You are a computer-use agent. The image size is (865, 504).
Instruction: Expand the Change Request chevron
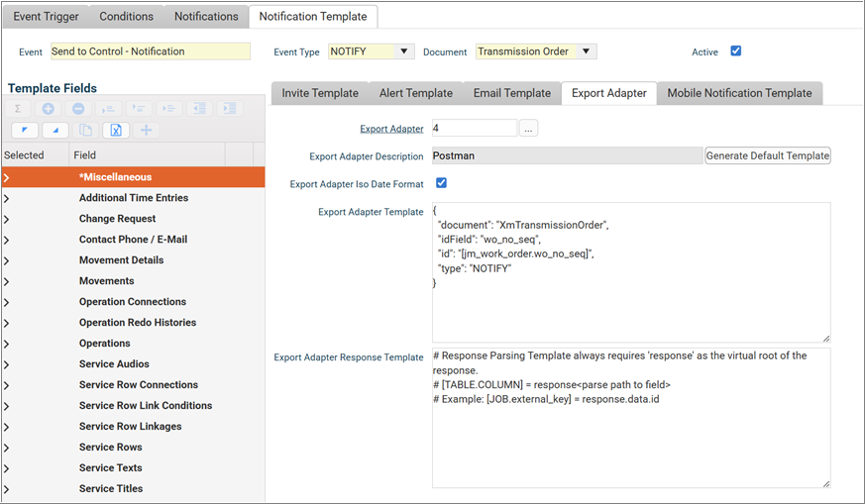pyautogui.click(x=7, y=220)
